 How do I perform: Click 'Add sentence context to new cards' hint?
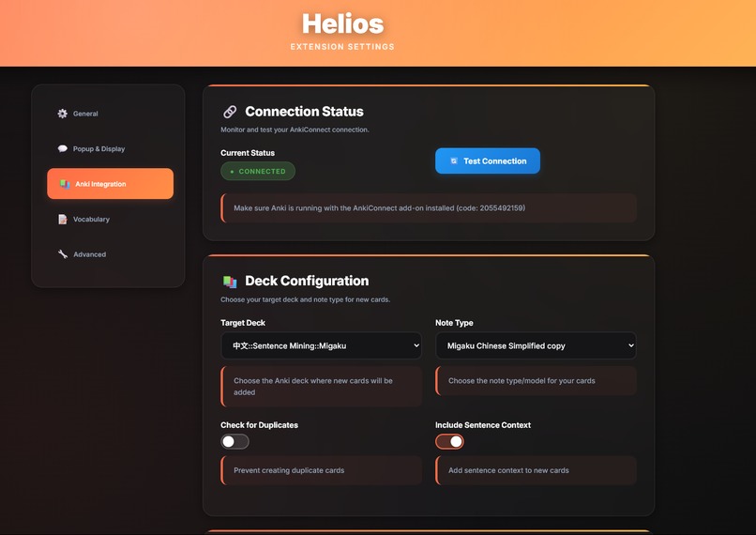(508, 470)
